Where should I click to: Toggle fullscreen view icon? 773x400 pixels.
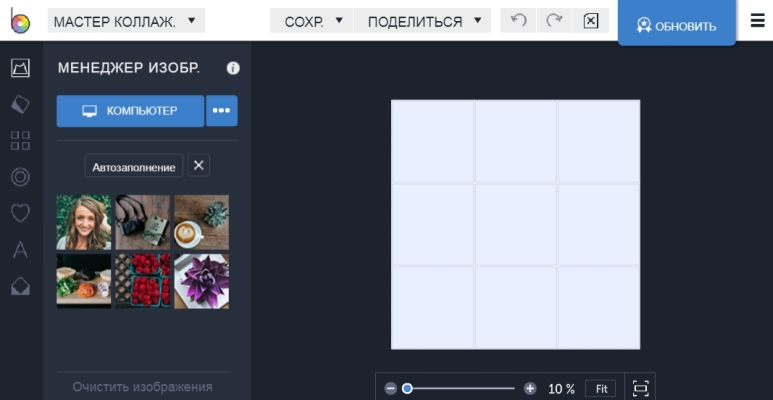[x=640, y=388]
